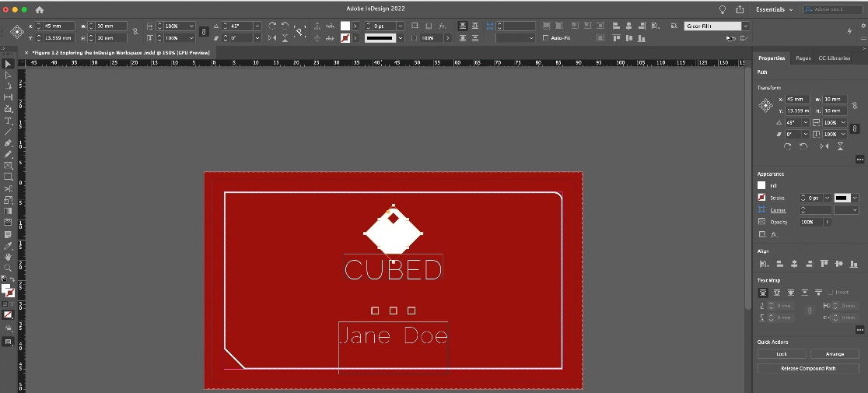Select the Direct Selection tool
The image size is (868, 393).
pos(8,75)
